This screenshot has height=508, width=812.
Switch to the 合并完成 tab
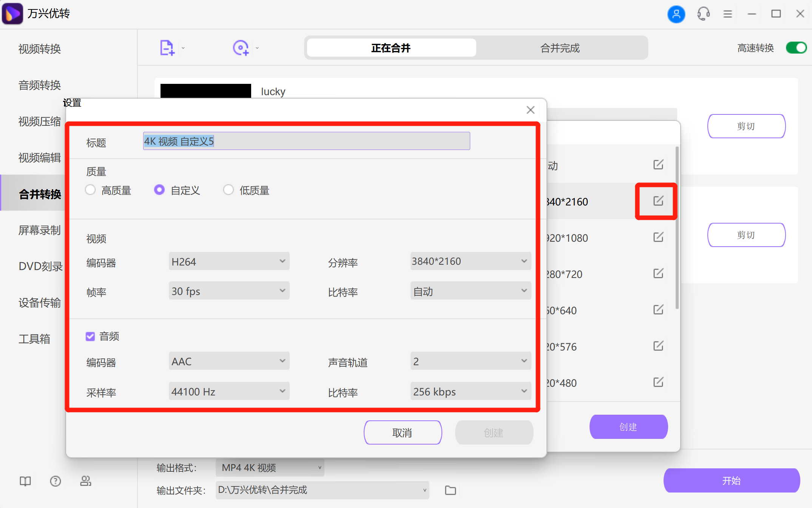(560, 48)
